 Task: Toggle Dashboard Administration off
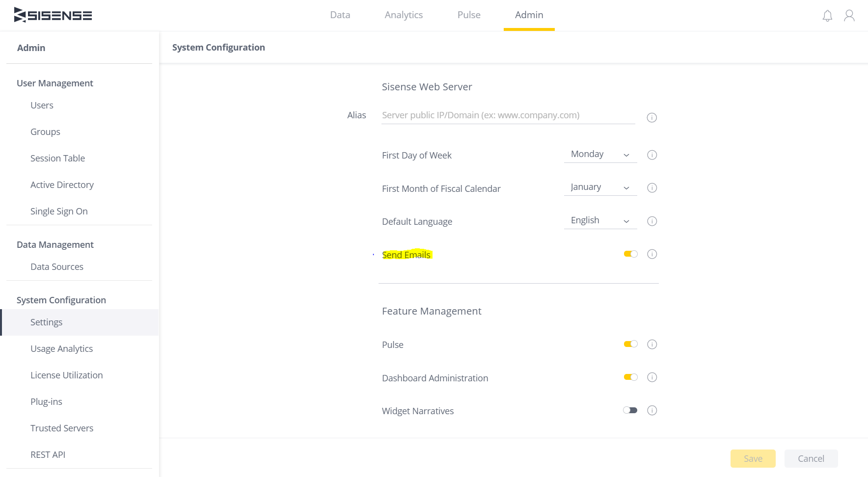click(630, 377)
